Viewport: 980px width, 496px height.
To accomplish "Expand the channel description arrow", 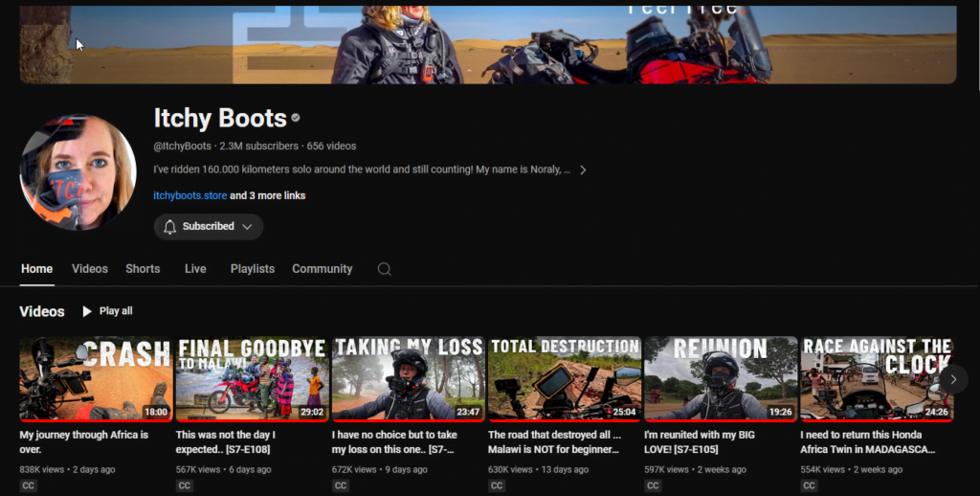I will click(x=583, y=170).
